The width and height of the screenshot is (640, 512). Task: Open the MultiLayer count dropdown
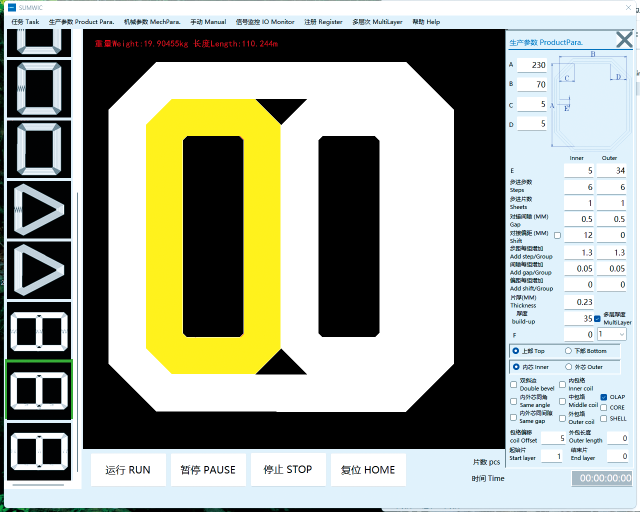tap(611, 334)
